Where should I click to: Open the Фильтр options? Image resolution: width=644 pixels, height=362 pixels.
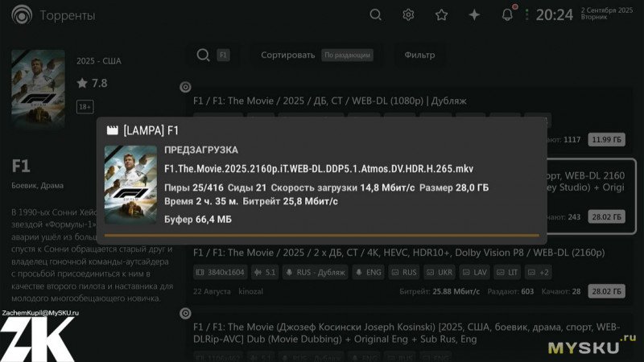tap(419, 55)
